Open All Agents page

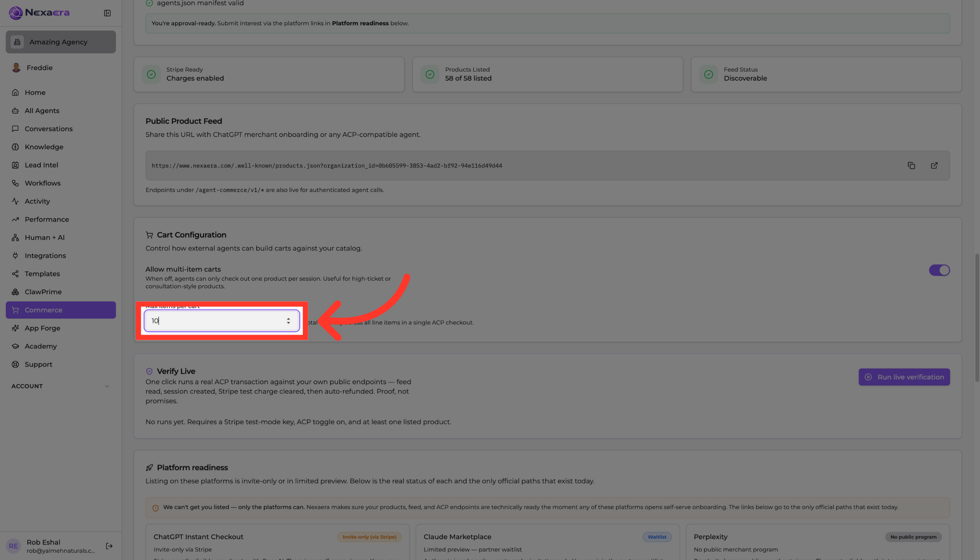[61, 110]
